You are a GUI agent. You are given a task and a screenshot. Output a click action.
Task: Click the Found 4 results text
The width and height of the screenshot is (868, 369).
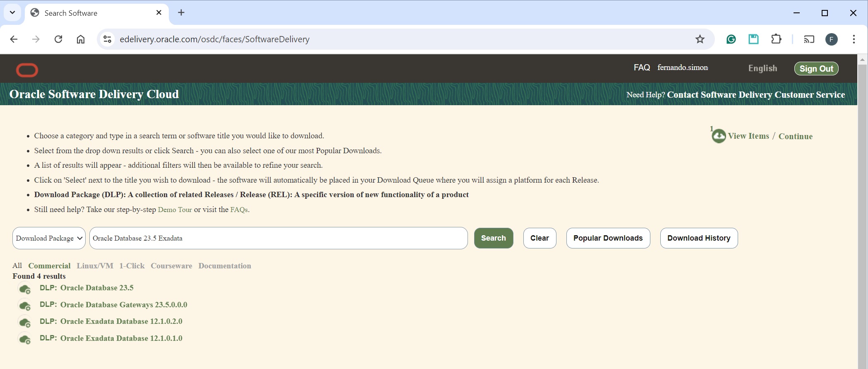(39, 276)
